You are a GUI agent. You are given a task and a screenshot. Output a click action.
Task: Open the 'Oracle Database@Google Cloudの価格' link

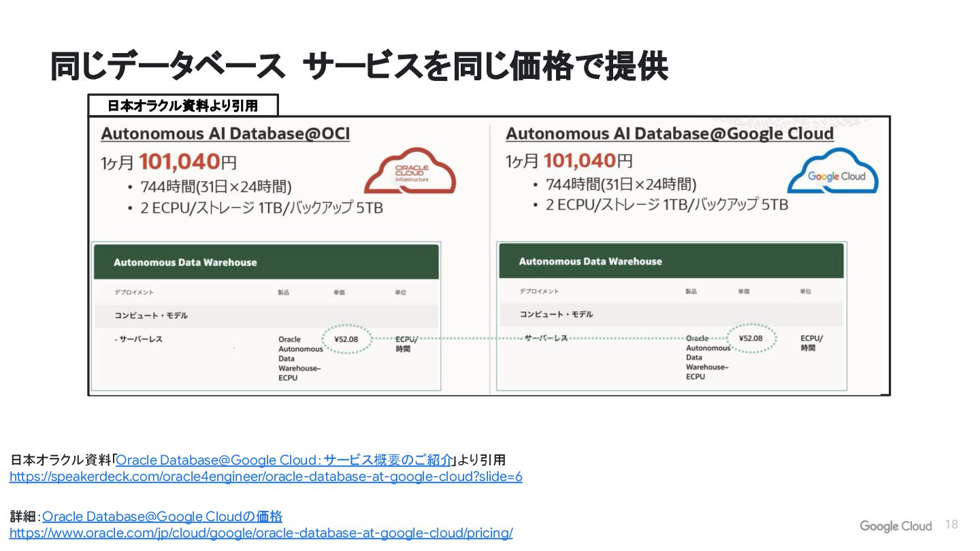tap(163, 516)
